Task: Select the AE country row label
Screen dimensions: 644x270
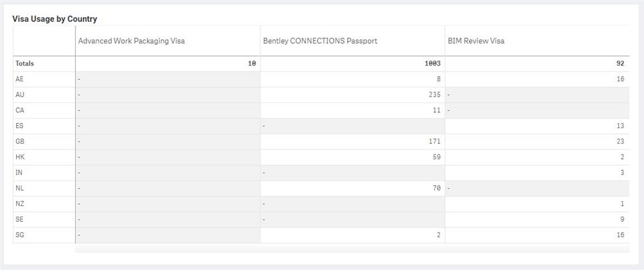Action: [x=19, y=79]
